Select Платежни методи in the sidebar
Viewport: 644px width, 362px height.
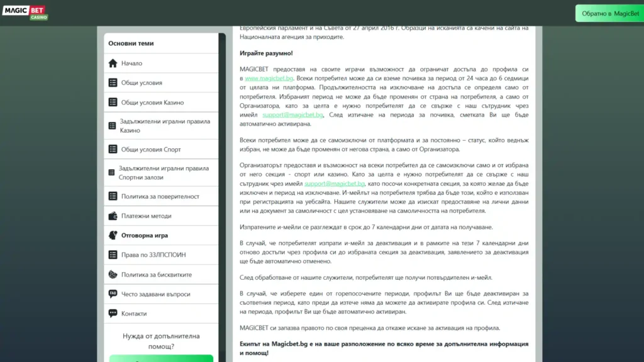tap(161, 216)
